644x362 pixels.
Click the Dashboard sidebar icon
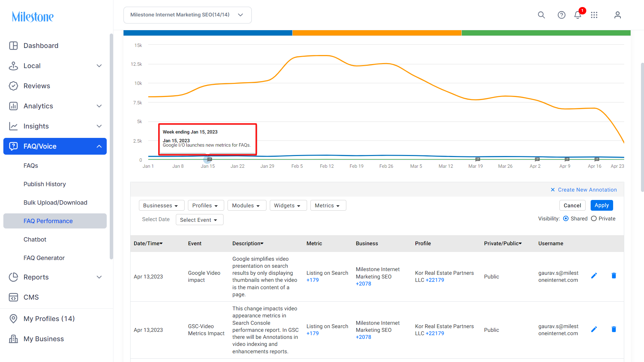13,46
